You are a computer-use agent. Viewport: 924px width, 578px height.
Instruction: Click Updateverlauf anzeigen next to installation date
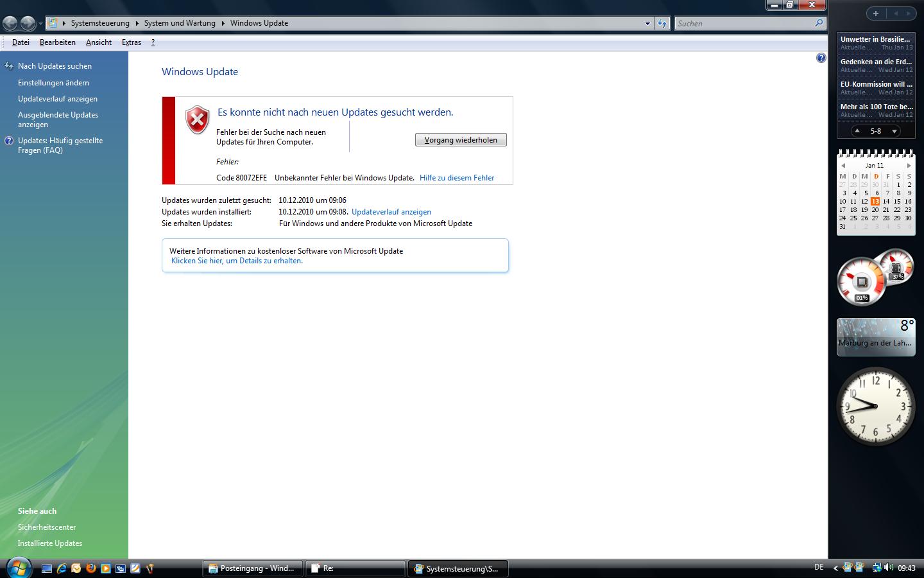391,212
